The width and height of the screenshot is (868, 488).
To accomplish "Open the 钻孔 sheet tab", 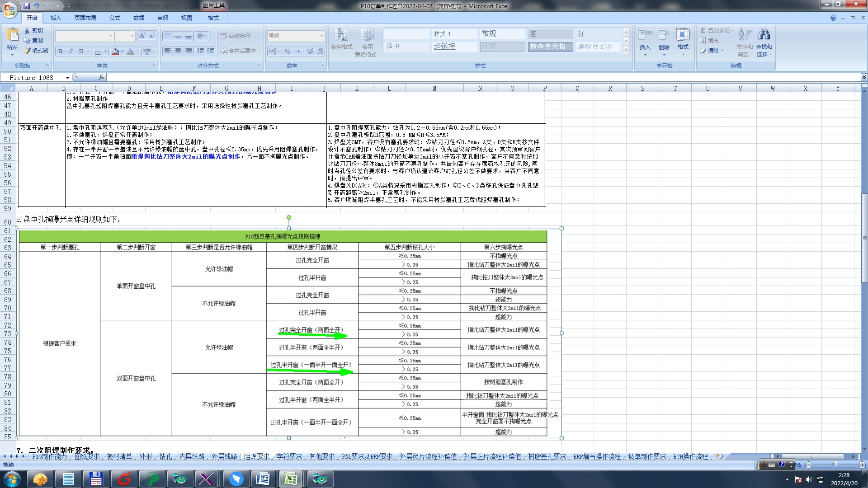I will (165, 457).
